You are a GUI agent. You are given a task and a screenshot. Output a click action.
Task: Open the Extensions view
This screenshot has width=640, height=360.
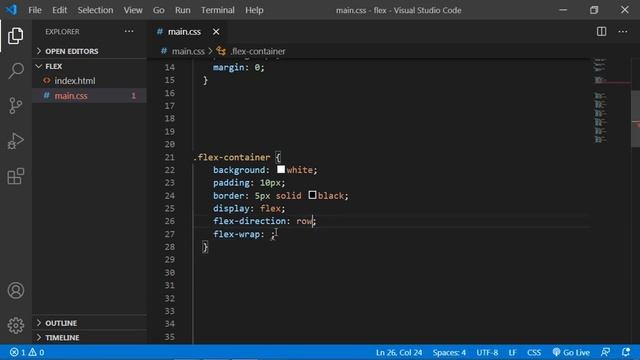pos(16,176)
